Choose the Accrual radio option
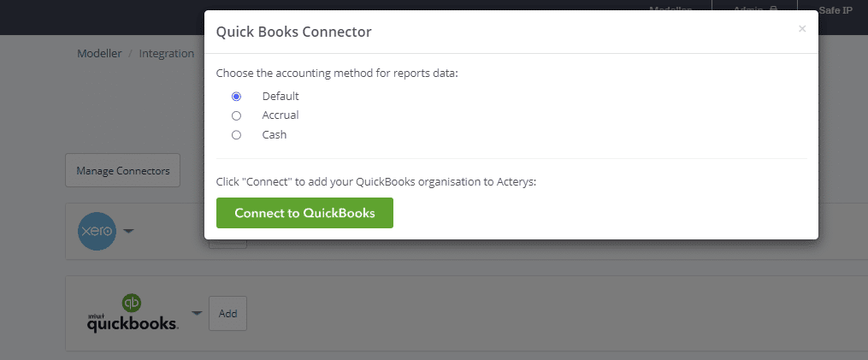This screenshot has width=868, height=360. pyautogui.click(x=237, y=115)
